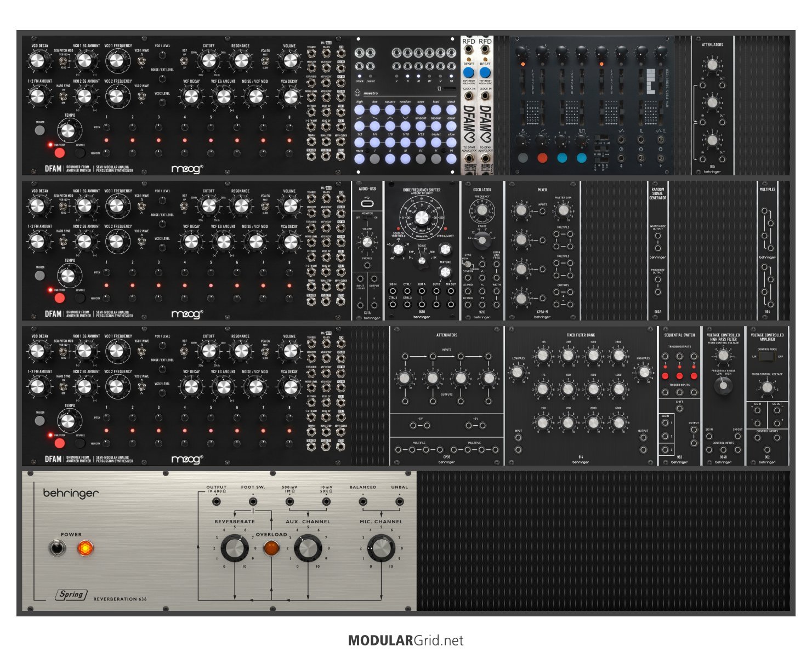The width and height of the screenshot is (812, 652).
Task: Click the Maestro smiley droplet logo
Action: point(357,93)
